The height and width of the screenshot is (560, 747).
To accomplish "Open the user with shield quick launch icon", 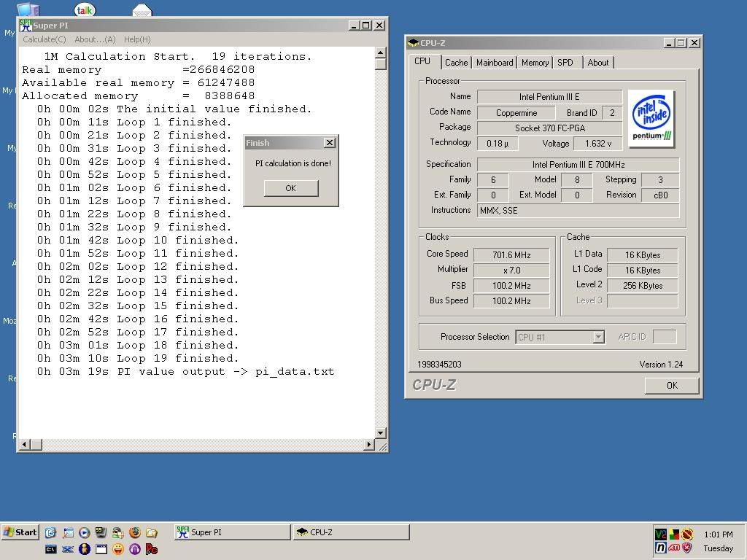I will point(118,532).
